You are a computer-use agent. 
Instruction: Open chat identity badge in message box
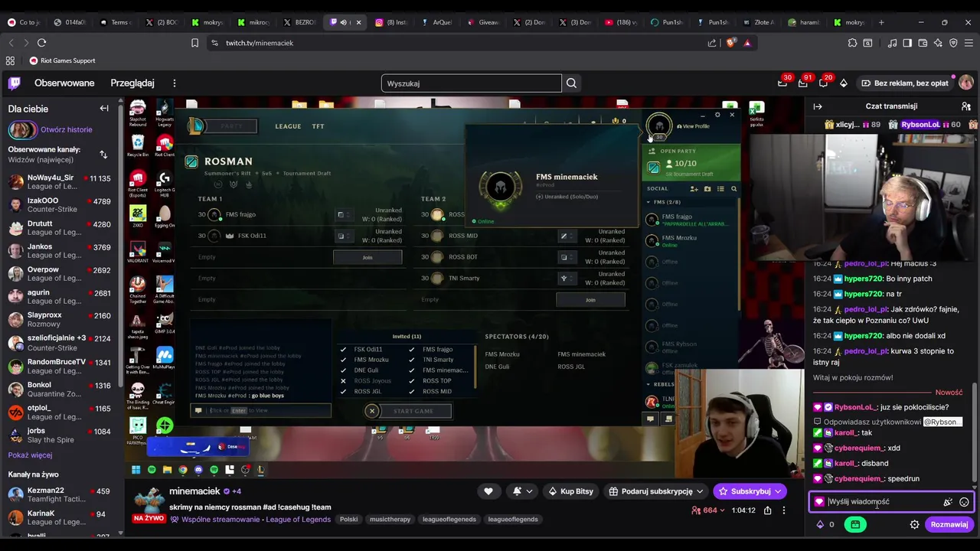pos(819,502)
